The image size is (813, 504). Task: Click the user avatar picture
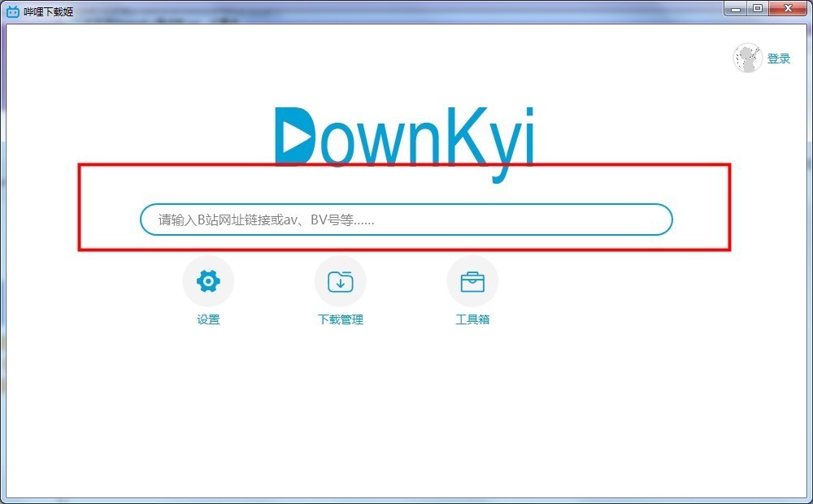pyautogui.click(x=747, y=58)
